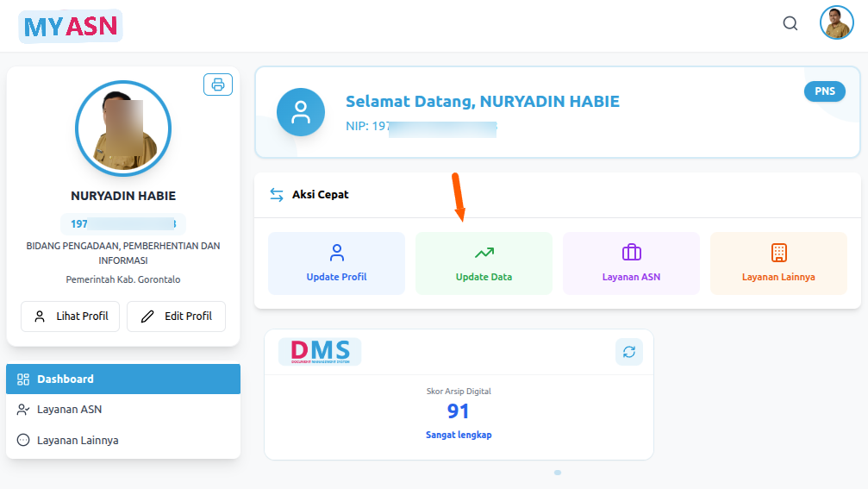Viewport: 868px width, 489px height.
Task: Select Layanan Lainnya in the sidebar menu
Action: pos(123,440)
